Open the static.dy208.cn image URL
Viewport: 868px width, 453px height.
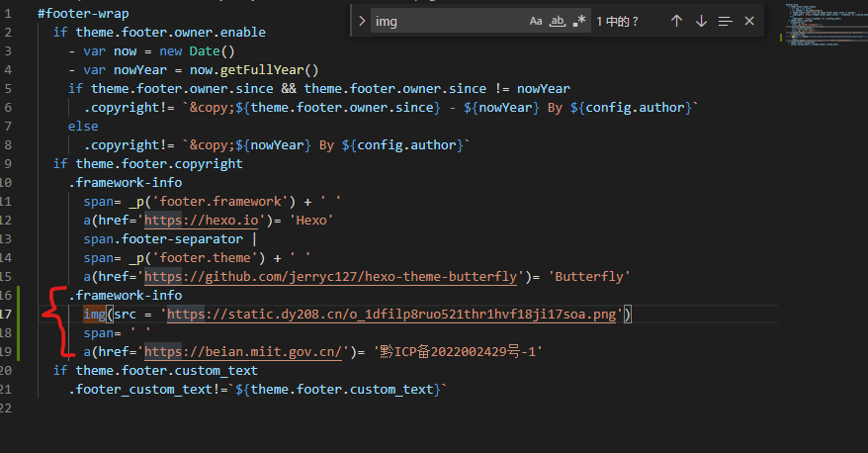tap(392, 315)
